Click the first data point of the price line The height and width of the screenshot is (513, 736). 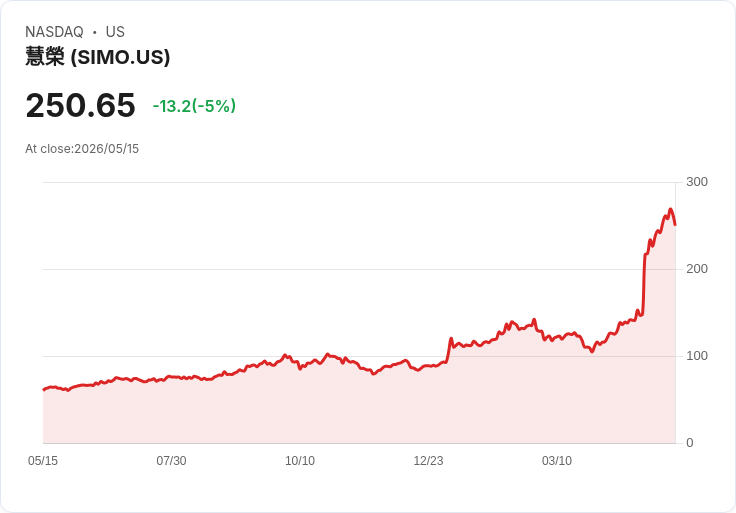click(44, 390)
